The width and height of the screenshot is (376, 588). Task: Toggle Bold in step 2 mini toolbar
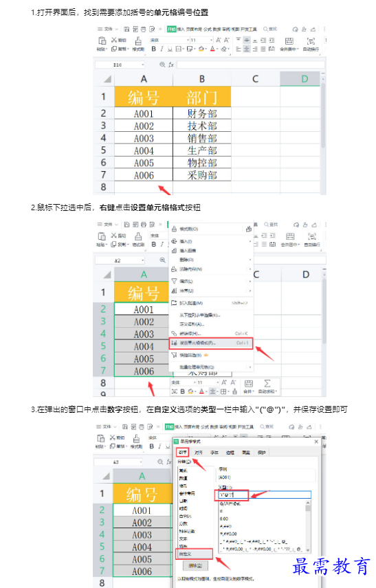click(x=182, y=392)
